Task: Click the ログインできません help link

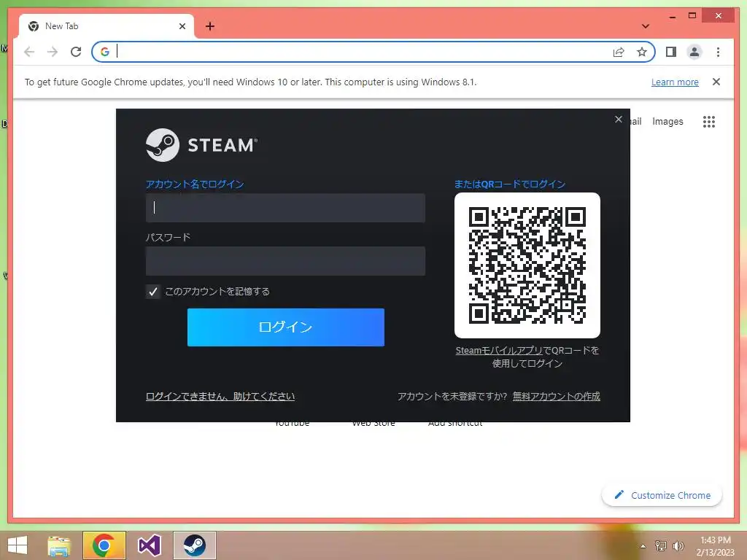Action: coord(220,396)
